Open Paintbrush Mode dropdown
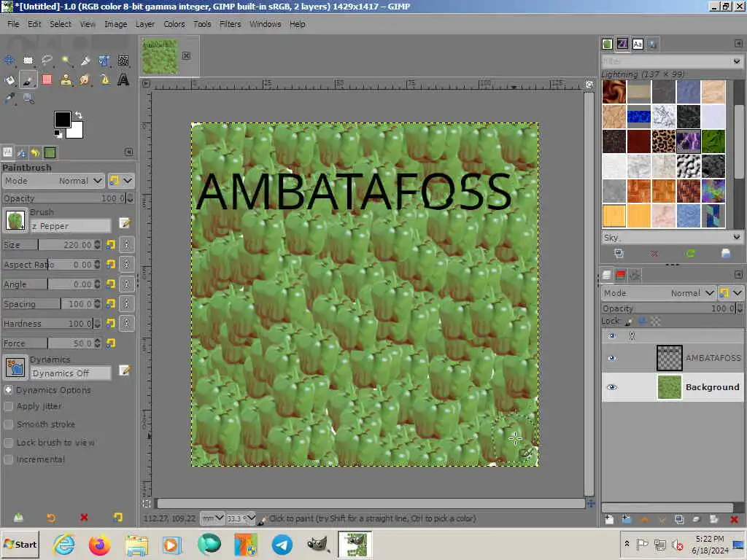747x560 pixels. (53, 181)
